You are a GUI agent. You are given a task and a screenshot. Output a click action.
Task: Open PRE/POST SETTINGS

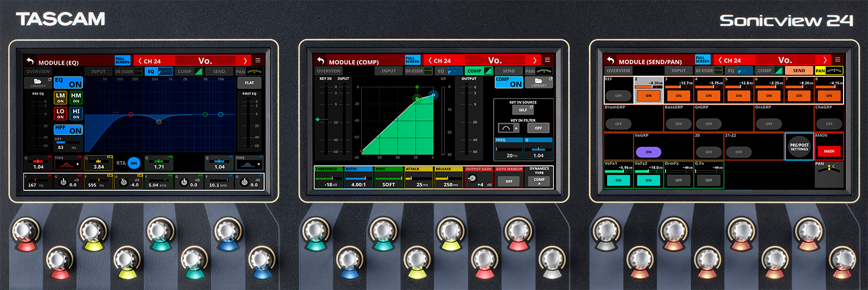click(x=799, y=146)
